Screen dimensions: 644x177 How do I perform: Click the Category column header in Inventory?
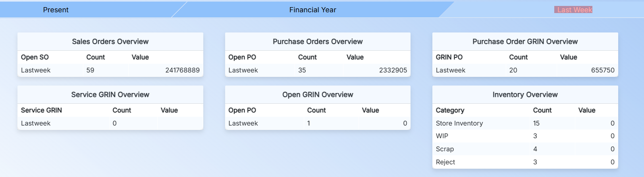pos(450,110)
